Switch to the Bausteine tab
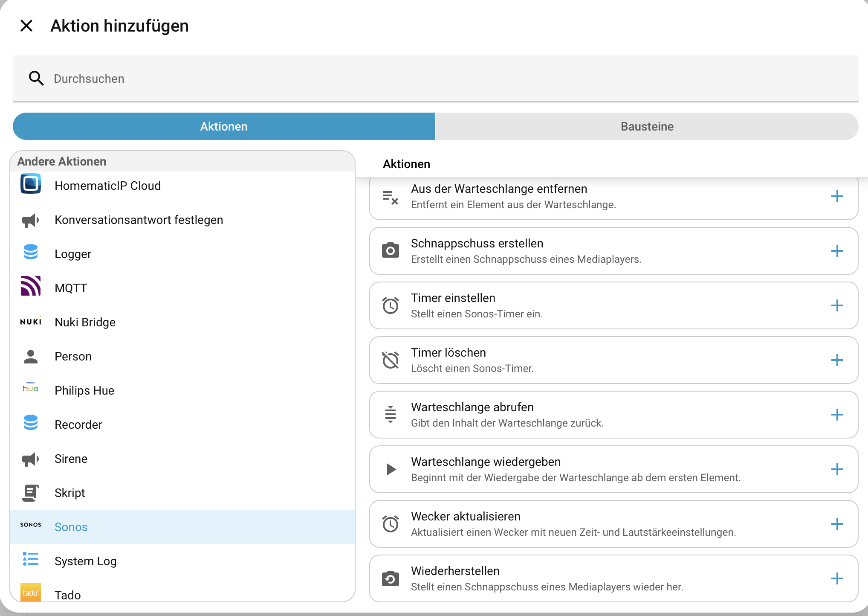Screen dimensions: 868x616 point(647,126)
